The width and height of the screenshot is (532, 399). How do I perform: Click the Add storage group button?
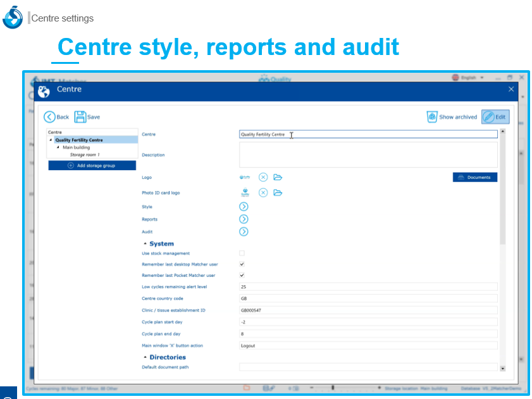pyautogui.click(x=92, y=165)
